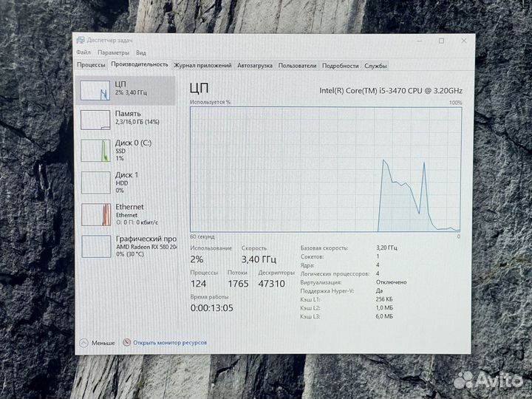Open the Параметры menu
This screenshot has width=532, height=399.
(x=113, y=52)
